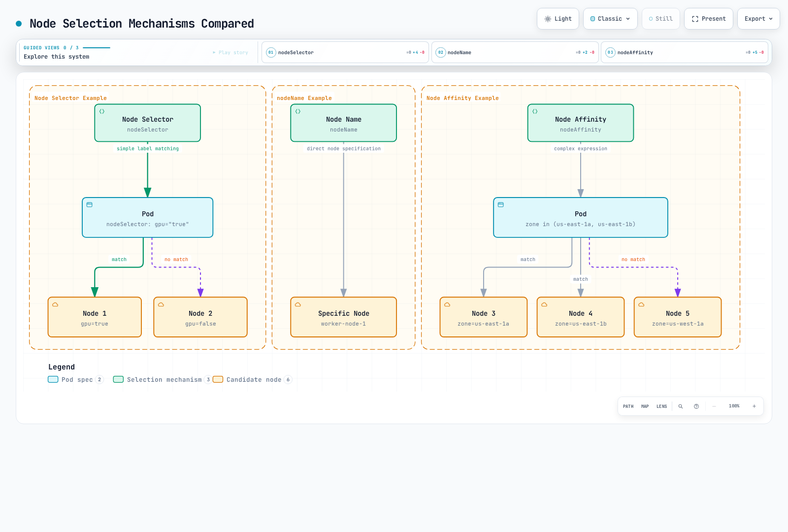
Task: Click the 'nodeName Example' group label
Action: click(304, 98)
